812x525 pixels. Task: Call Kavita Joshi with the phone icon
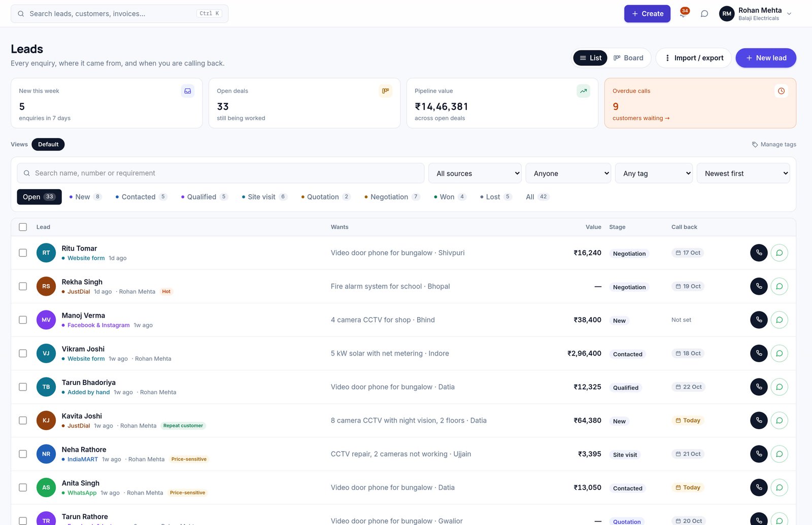coord(759,420)
